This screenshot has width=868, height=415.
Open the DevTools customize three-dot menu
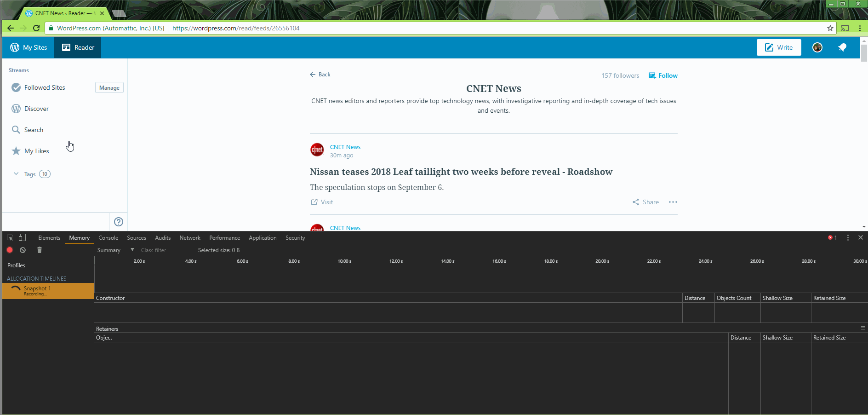pyautogui.click(x=848, y=238)
